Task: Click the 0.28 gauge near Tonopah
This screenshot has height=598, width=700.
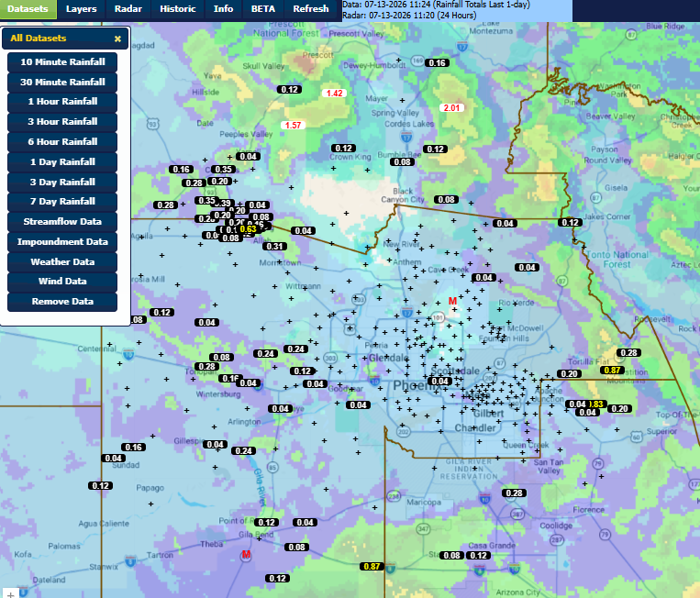Action: pos(207,366)
